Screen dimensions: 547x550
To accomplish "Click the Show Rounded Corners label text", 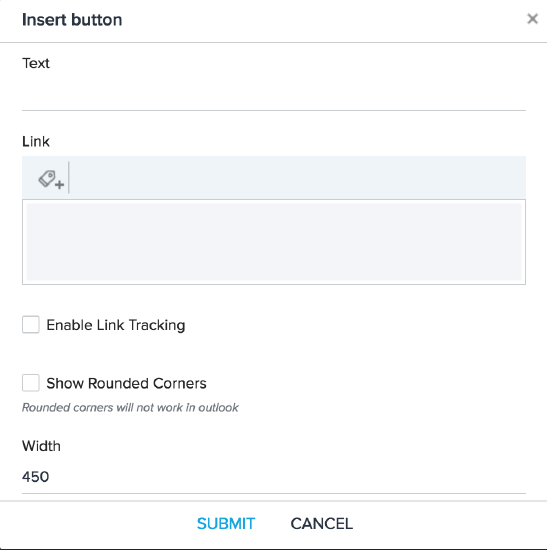I will [126, 383].
